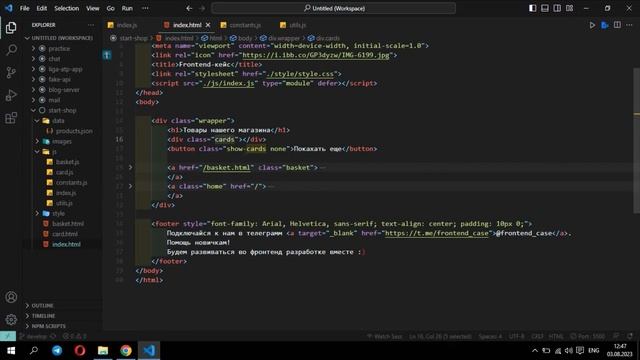This screenshot has width=640, height=360.
Task: Click the ./style/style.css link in code
Action: (300, 74)
